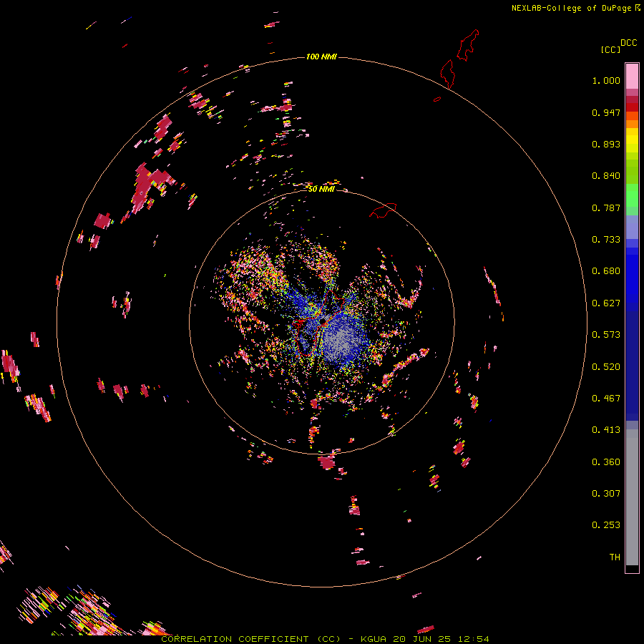Click the gray low-CC blob at radar center
The width and height of the screenshot is (644, 644).
[x=341, y=341]
